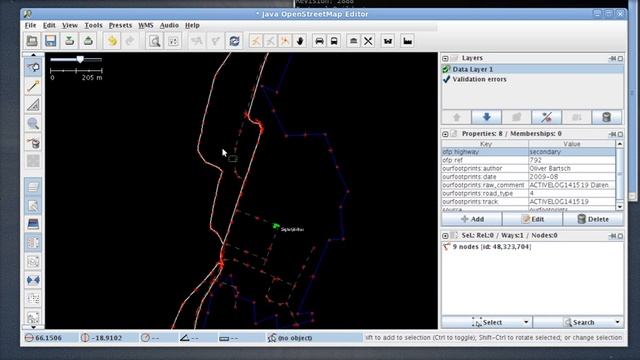
Task: Click the Download from OSM icon
Action: [69, 41]
